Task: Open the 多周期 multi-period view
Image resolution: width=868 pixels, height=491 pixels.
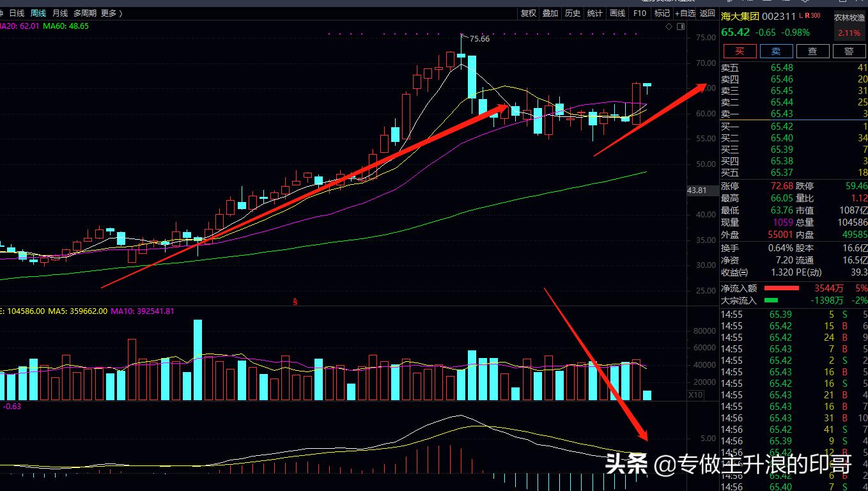Action: [x=85, y=13]
